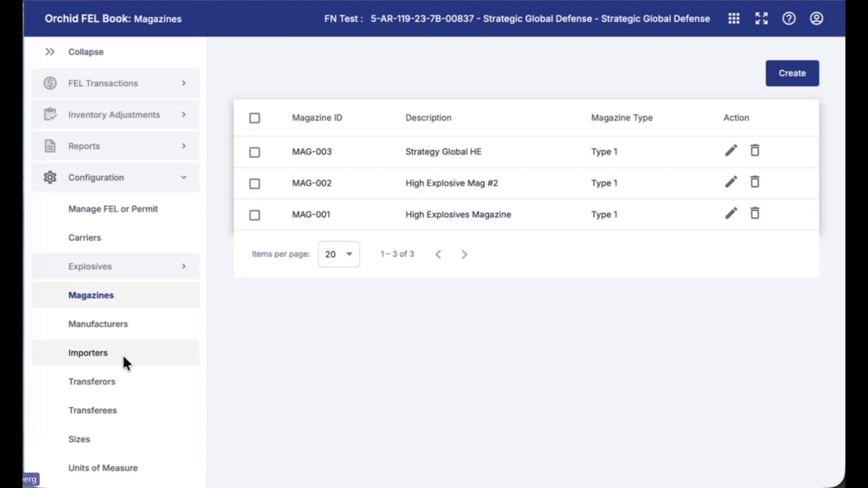Select the MAG-003 row checkbox
Image resolution: width=868 pixels, height=488 pixels.
255,152
